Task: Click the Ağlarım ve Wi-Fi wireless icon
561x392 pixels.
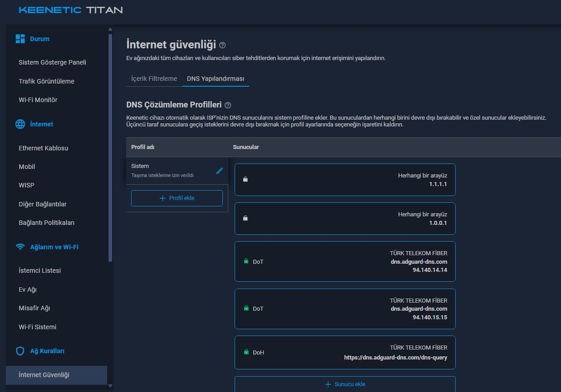Action: (x=20, y=247)
